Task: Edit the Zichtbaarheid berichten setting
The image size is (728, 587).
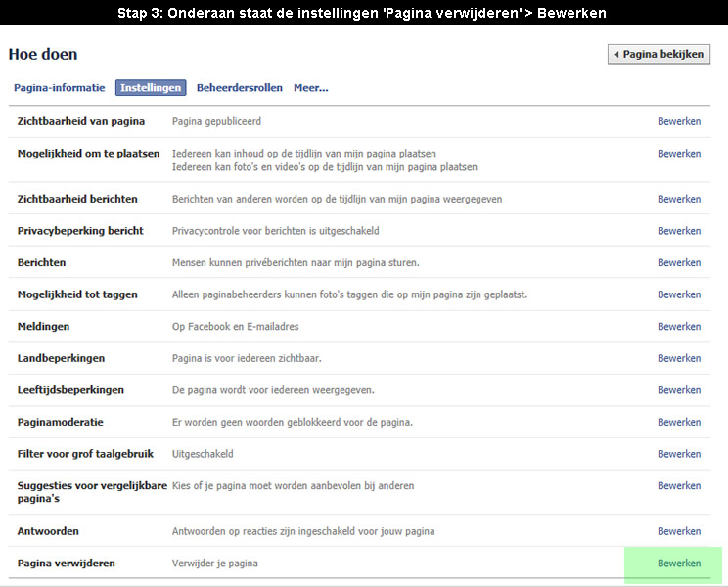Action: coord(679,199)
